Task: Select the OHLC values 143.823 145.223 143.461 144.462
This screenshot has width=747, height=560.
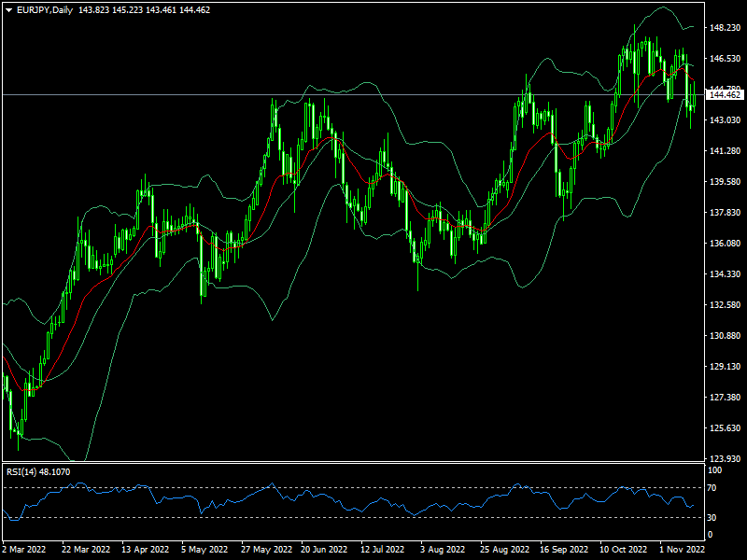Action: [145, 10]
